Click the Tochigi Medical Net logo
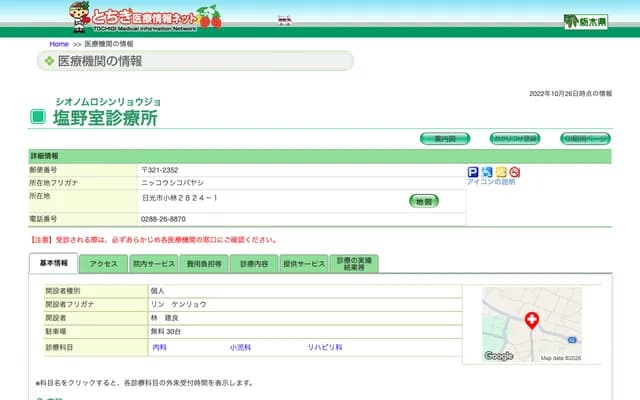 click(145, 16)
